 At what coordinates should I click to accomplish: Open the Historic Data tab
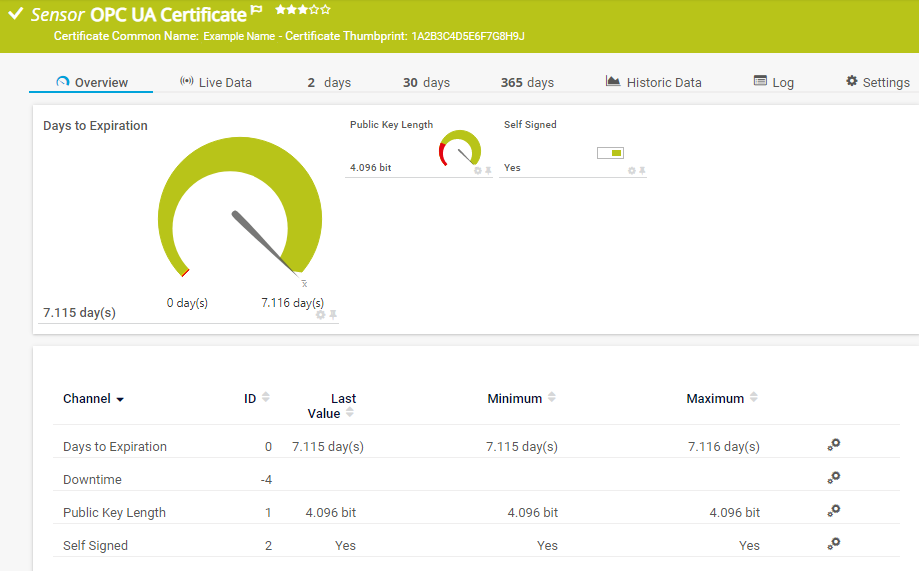[x=653, y=82]
